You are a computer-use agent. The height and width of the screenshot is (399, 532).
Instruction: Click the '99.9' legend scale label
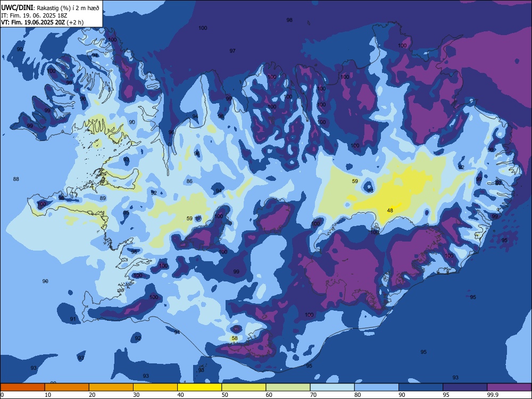(492, 395)
